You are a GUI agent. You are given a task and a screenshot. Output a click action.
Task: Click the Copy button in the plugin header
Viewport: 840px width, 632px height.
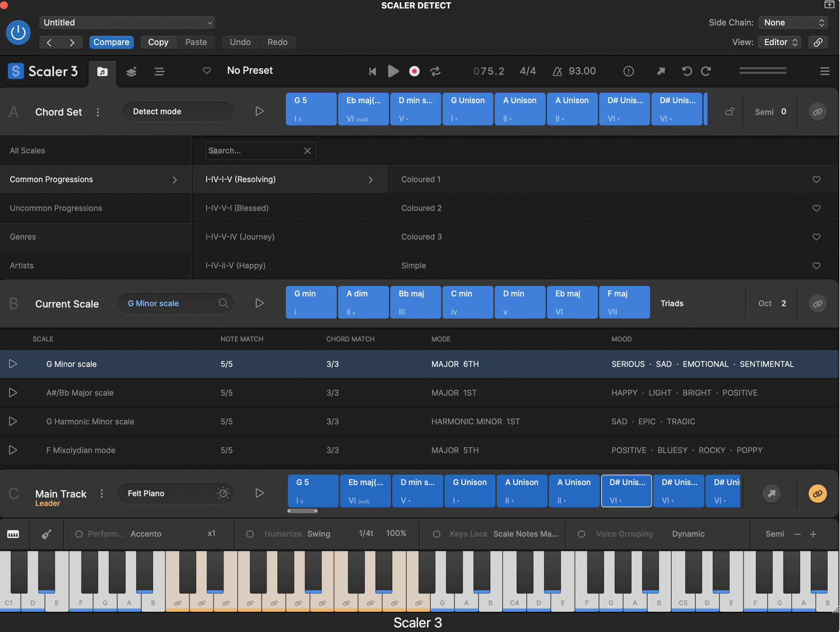(x=158, y=42)
